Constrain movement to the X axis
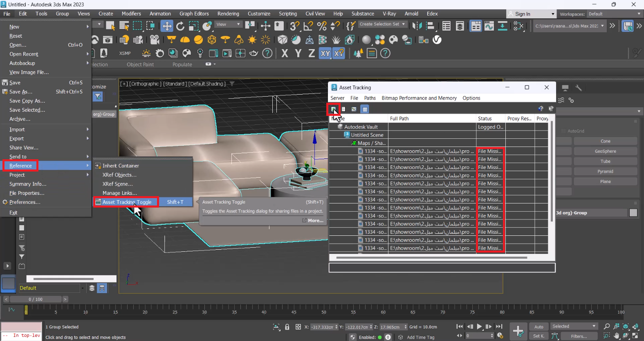 pyautogui.click(x=285, y=53)
